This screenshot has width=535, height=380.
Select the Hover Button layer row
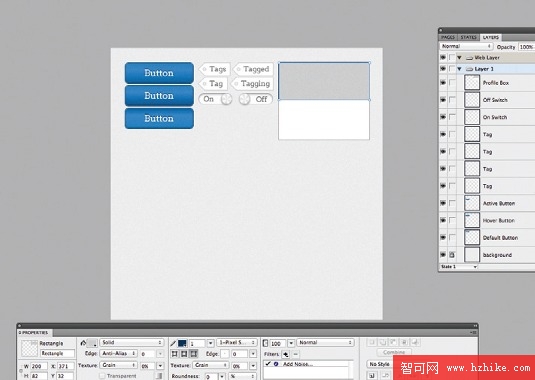click(x=487, y=220)
